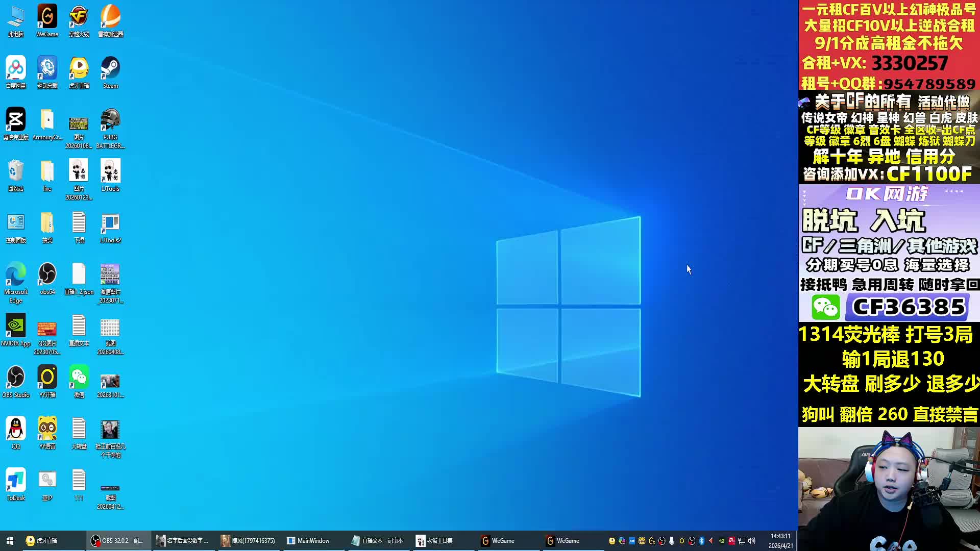Open the Recycle Bin icon
This screenshot has height=551, width=980.
pyautogui.click(x=16, y=172)
